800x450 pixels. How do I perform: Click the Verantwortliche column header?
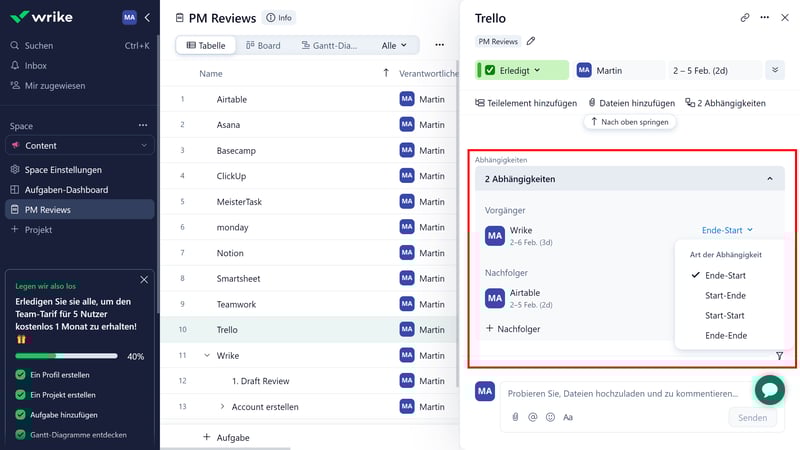pos(429,73)
